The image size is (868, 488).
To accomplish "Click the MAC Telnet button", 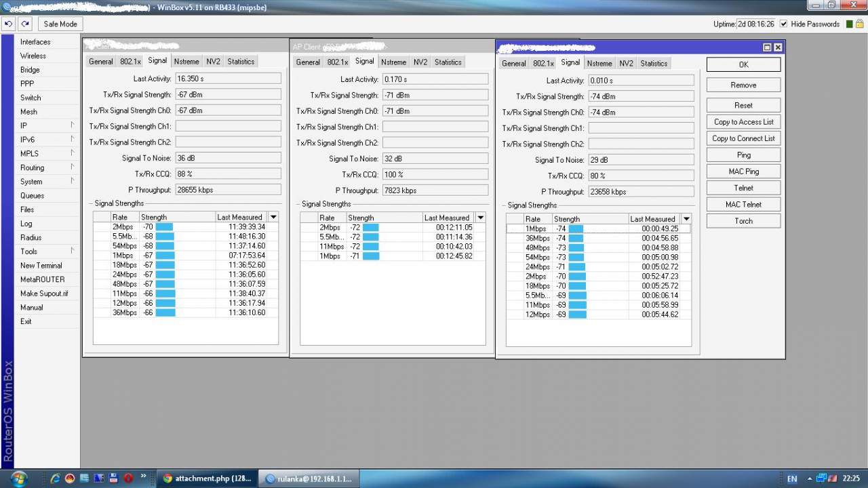I will coord(743,204).
